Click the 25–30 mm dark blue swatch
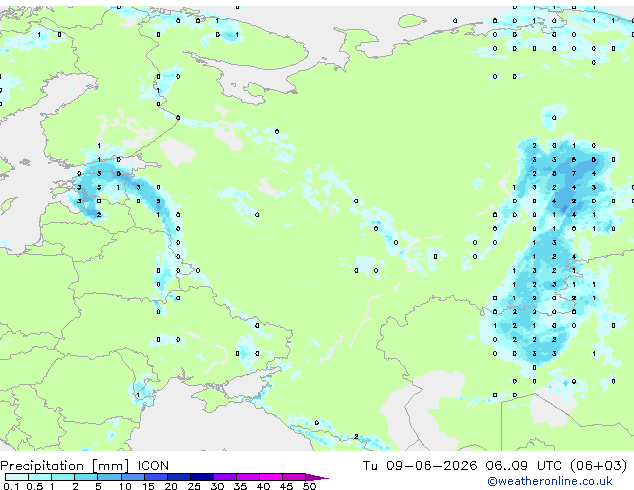 click(x=201, y=477)
